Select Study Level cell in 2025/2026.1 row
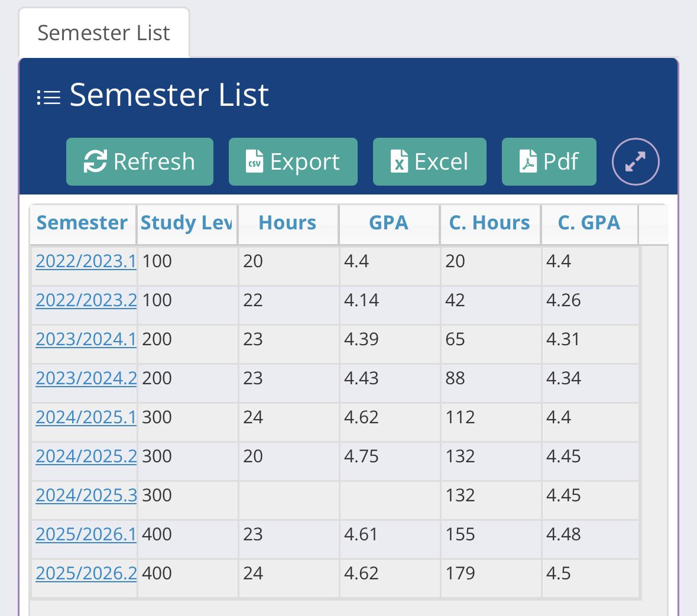 click(188, 539)
